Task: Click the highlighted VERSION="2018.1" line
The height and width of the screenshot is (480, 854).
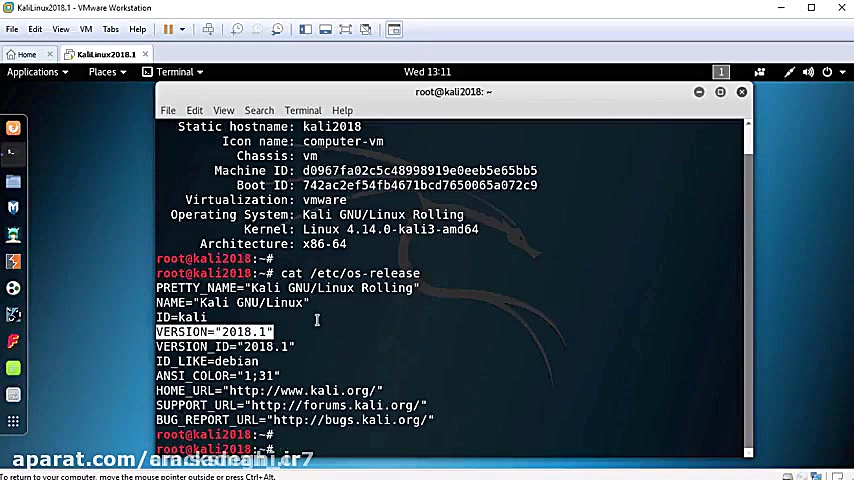Action: pos(215,332)
